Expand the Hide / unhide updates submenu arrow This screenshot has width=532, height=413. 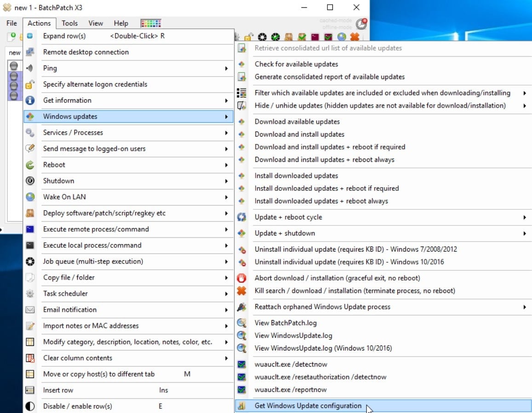coord(525,105)
